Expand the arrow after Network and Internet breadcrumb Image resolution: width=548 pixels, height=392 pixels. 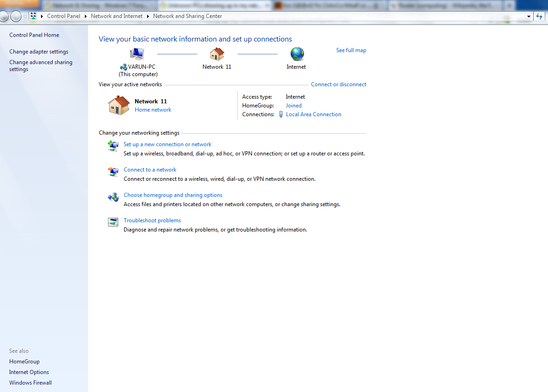(148, 16)
